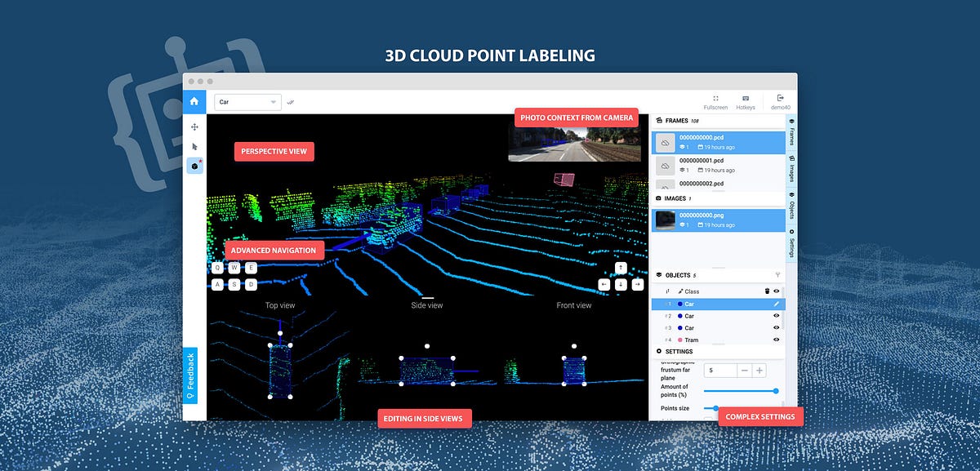Click the Home icon in the sidebar
Viewport: 980px width, 471px height.
[194, 101]
